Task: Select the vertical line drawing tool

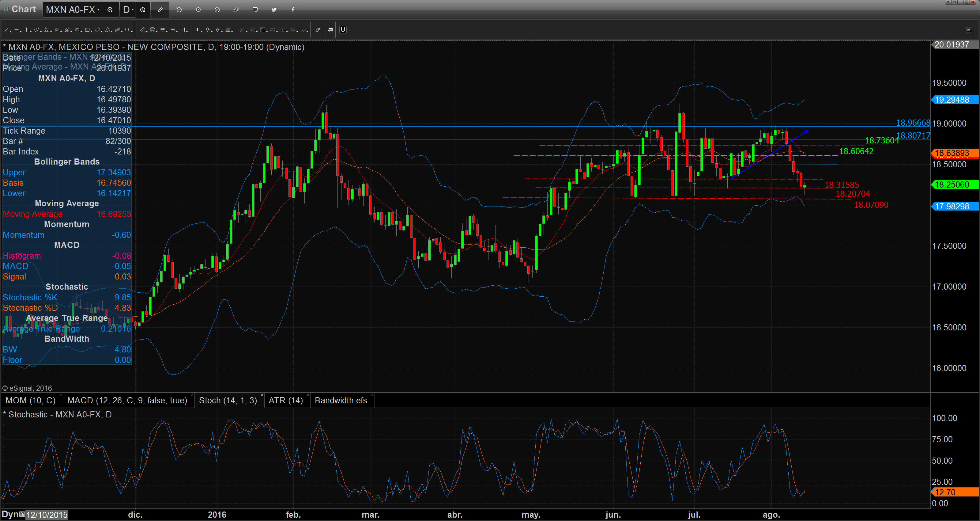Action: (27, 30)
